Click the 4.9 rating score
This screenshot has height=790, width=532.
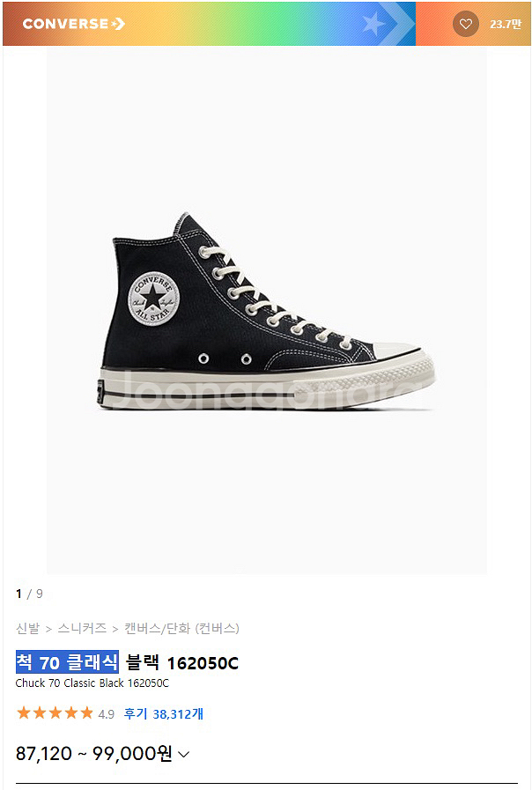(107, 714)
